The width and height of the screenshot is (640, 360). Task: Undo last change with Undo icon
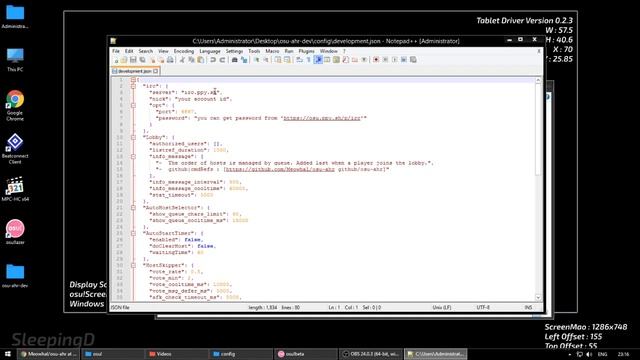coord(213,60)
